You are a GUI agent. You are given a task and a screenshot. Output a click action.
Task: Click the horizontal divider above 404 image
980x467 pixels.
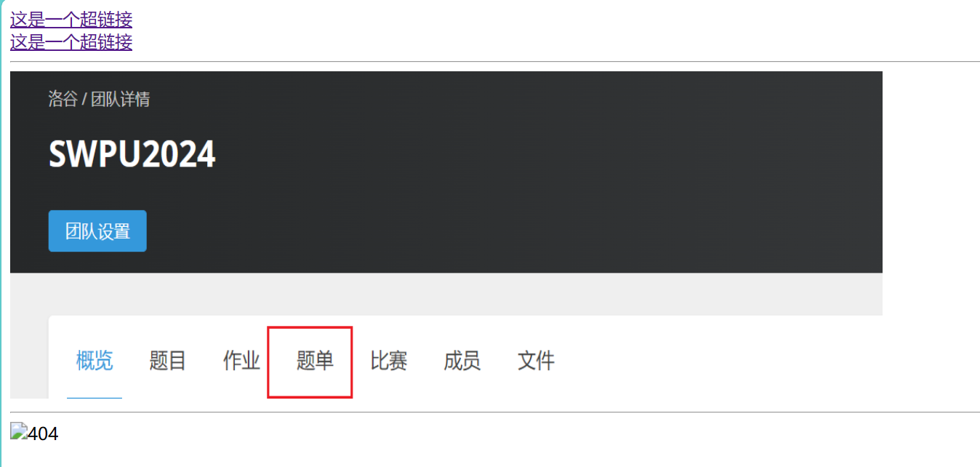click(x=495, y=412)
